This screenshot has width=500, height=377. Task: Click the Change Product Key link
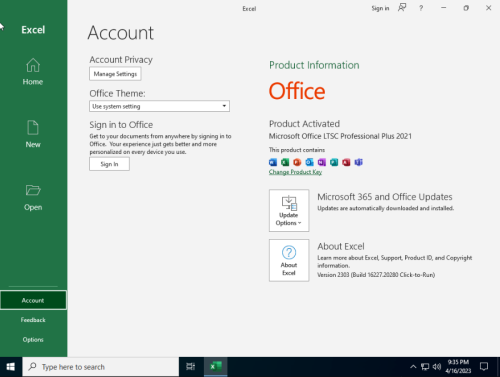click(x=295, y=172)
